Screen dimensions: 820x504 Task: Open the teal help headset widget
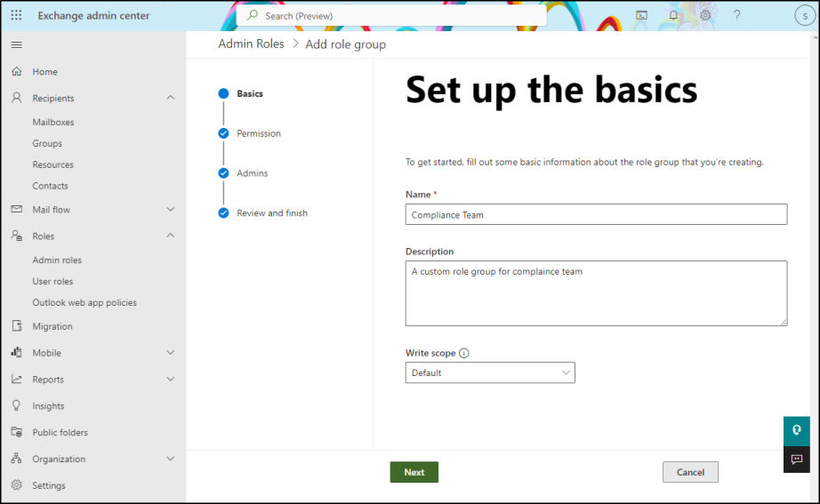click(x=797, y=431)
